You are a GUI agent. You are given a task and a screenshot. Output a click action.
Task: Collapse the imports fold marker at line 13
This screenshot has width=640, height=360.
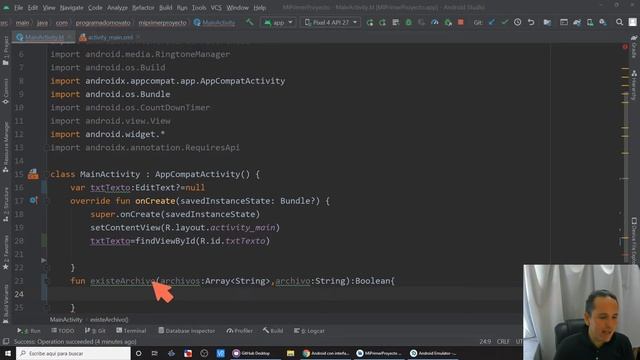pyautogui.click(x=46, y=148)
